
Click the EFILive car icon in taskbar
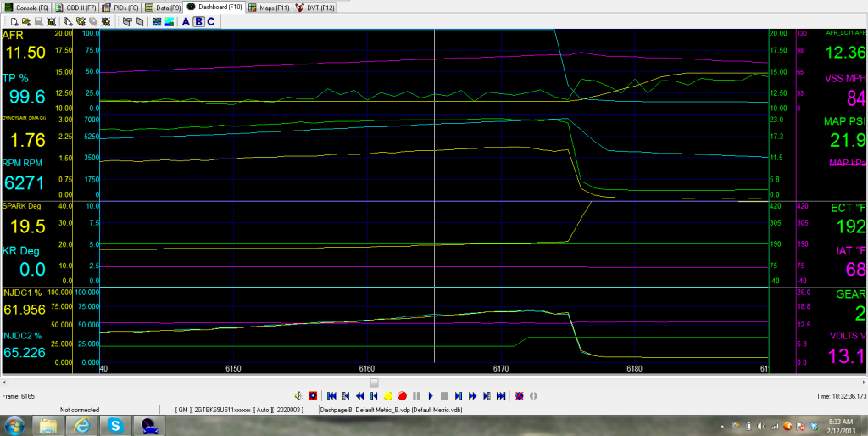tap(149, 426)
